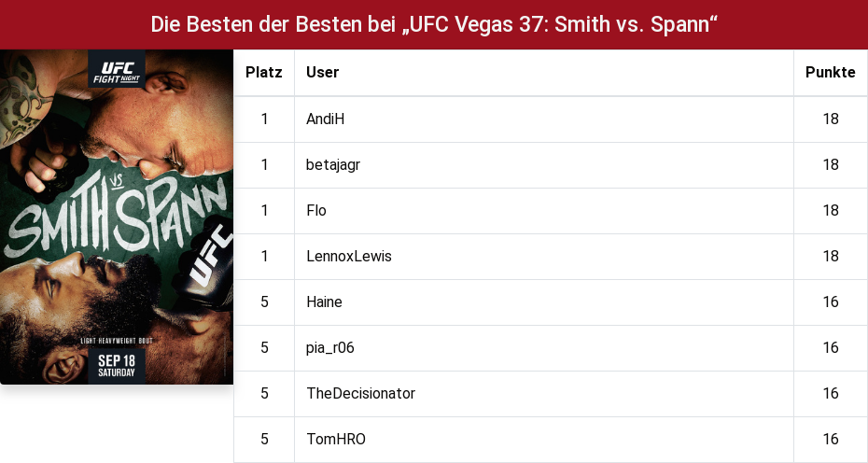Screen dimensions: 868x463
Task: Open the Smith vs Spann event poster
Action: click(x=117, y=217)
